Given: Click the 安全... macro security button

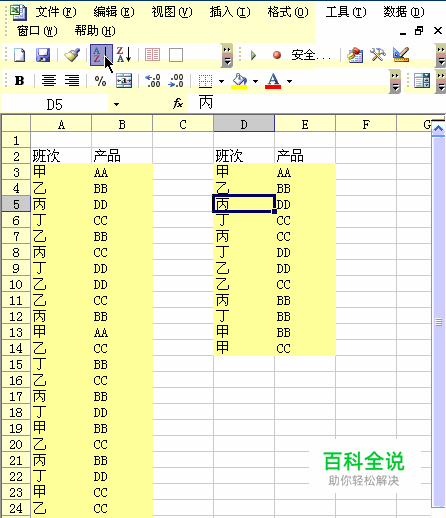Looking at the screenshot, I should pos(311,55).
